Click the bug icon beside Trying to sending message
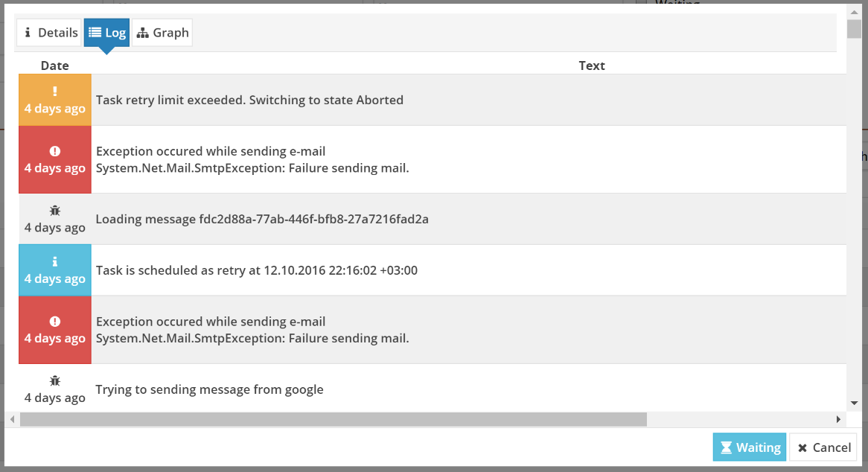 point(55,380)
